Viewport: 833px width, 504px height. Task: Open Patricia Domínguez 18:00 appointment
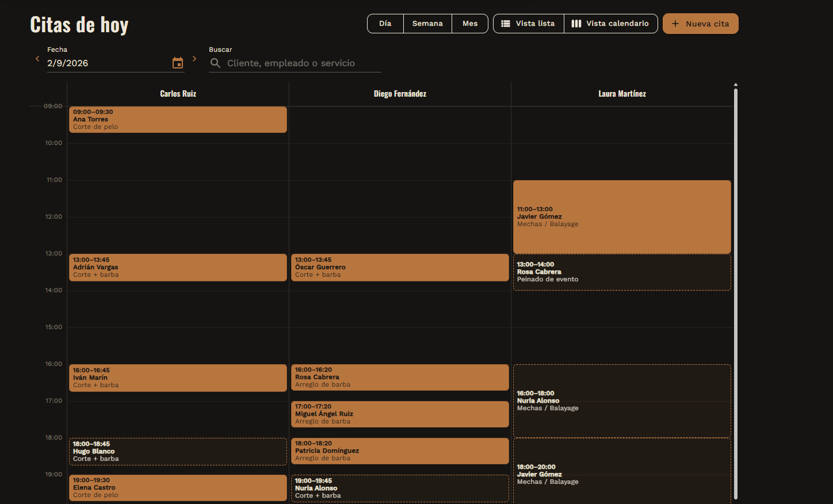click(400, 451)
